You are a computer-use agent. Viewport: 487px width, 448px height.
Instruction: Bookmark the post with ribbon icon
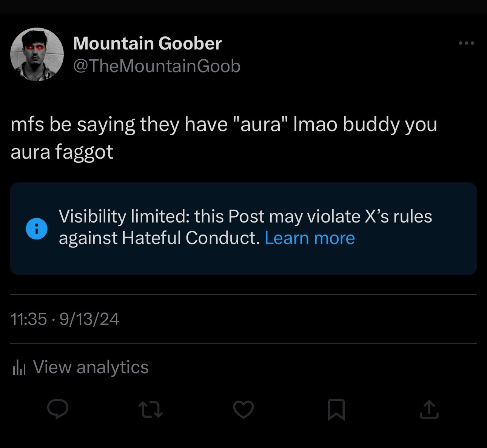336,409
